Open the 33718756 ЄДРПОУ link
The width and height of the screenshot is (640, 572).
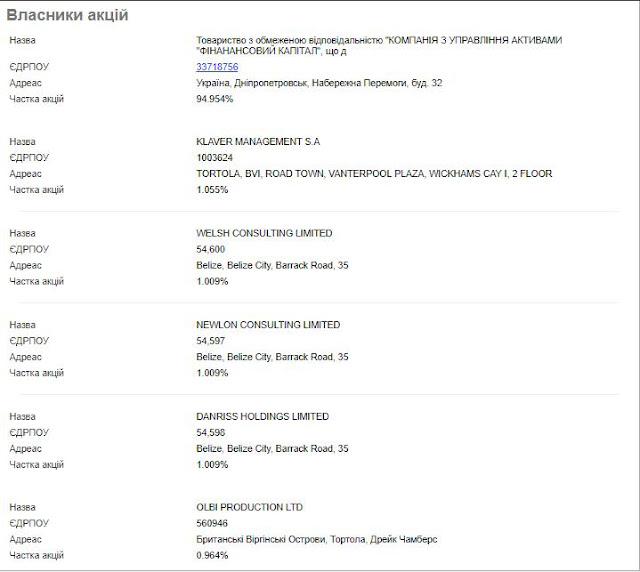pos(217,67)
